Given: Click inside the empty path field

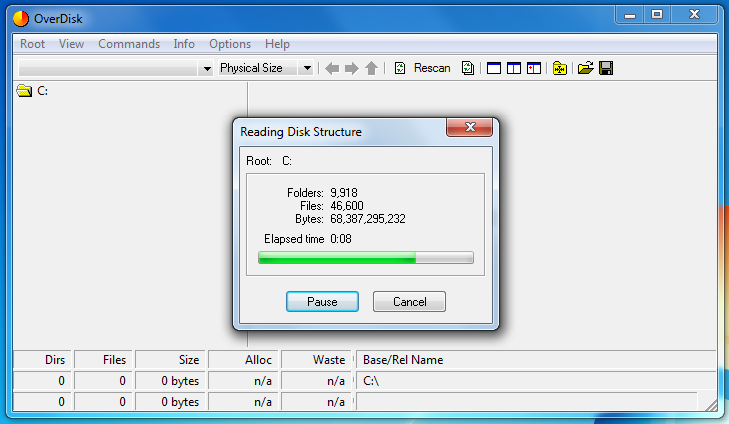Looking at the screenshot, I should point(108,68).
